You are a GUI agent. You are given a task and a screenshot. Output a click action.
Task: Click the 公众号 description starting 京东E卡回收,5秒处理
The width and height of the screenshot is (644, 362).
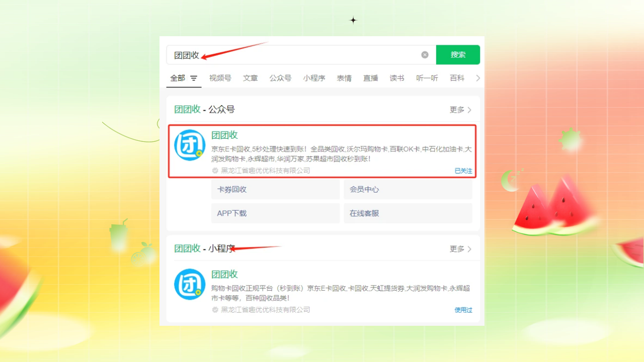[342, 154]
